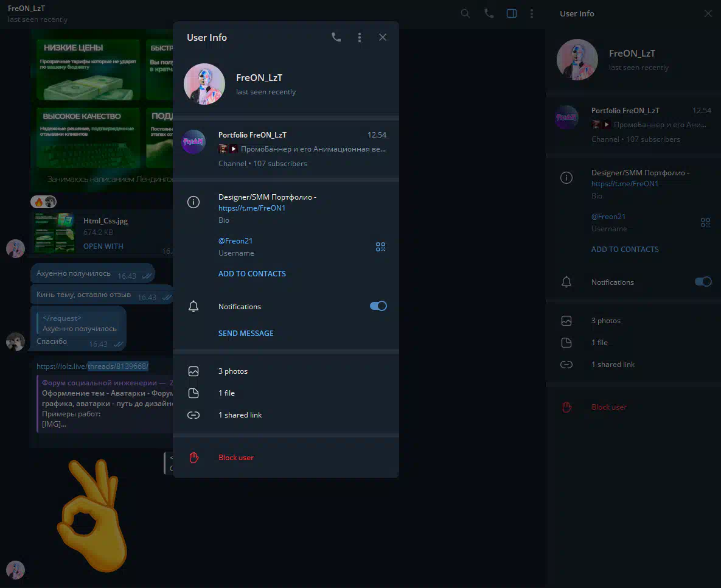Open https://t.me/FreON1 link in the right panel
Viewport: 721px width, 588px height.
[625, 184]
